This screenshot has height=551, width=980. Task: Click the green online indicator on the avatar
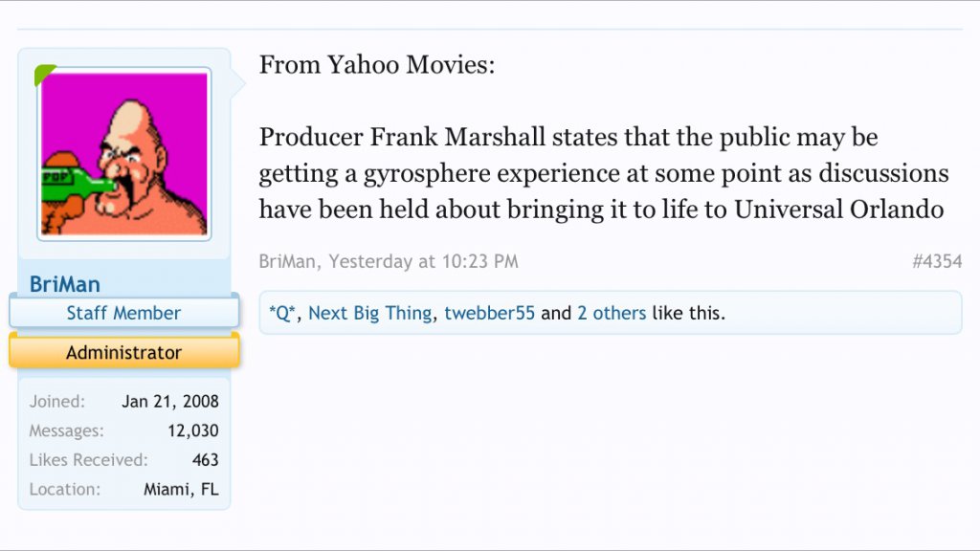[x=43, y=74]
